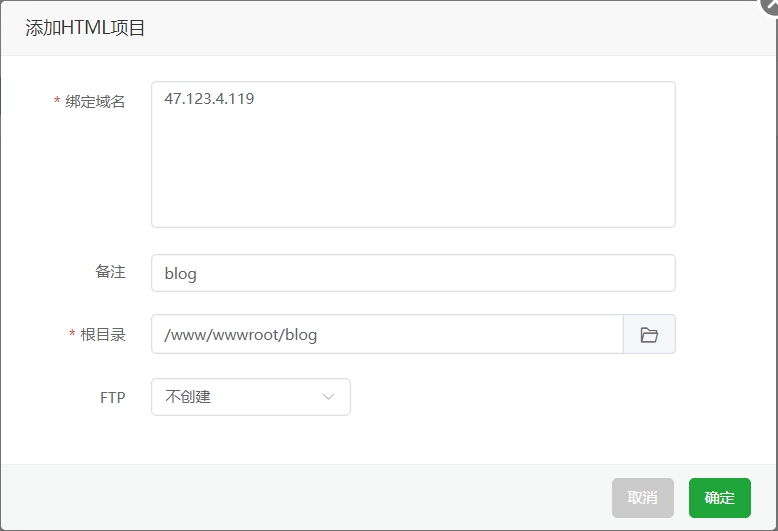Click the gray footer bar left of 取消
The height and width of the screenshot is (531, 778).
click(300, 498)
